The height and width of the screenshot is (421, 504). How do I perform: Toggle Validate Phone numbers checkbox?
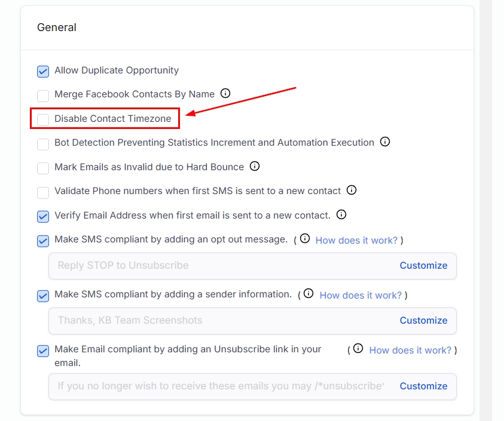pyautogui.click(x=43, y=192)
